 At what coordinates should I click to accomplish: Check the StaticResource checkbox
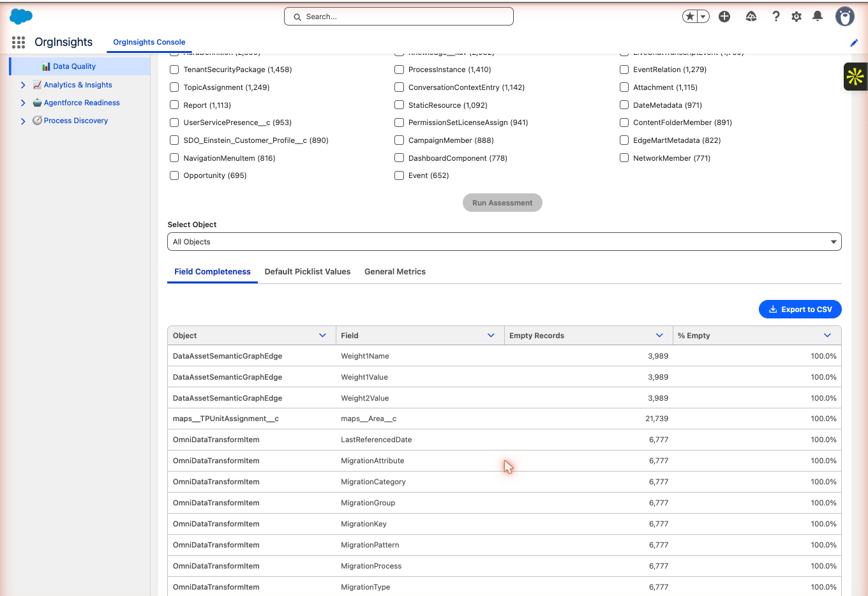coord(399,105)
